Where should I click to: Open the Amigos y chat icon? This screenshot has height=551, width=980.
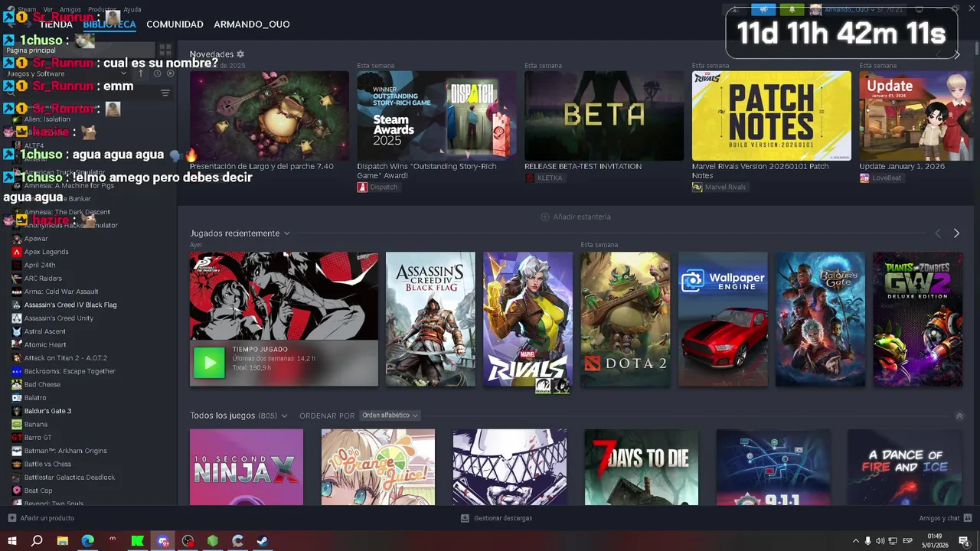point(966,518)
